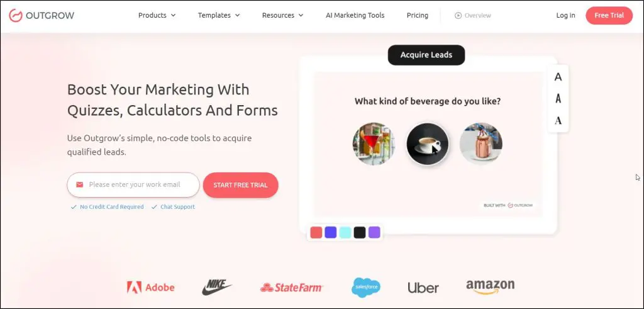Pick the purple color swatch
644x309 pixels.
tap(374, 232)
